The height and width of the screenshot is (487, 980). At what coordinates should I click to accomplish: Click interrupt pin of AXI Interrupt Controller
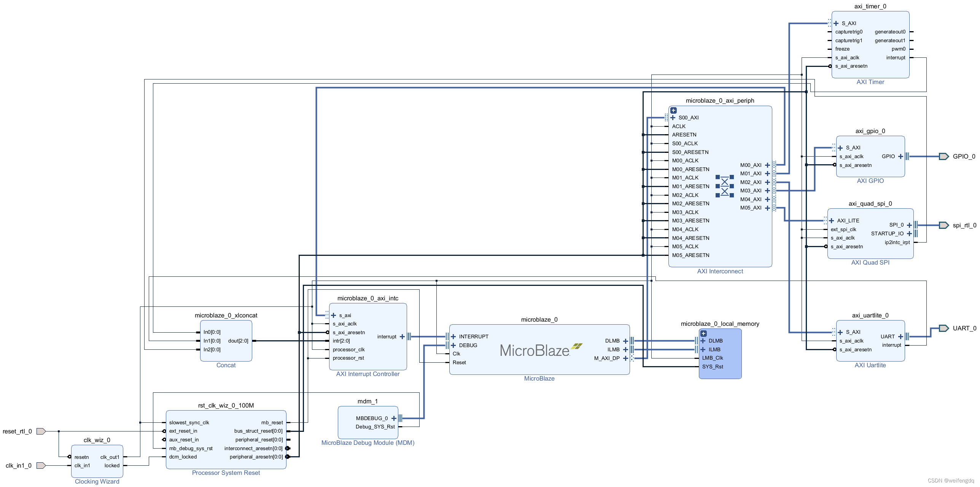[402, 336]
